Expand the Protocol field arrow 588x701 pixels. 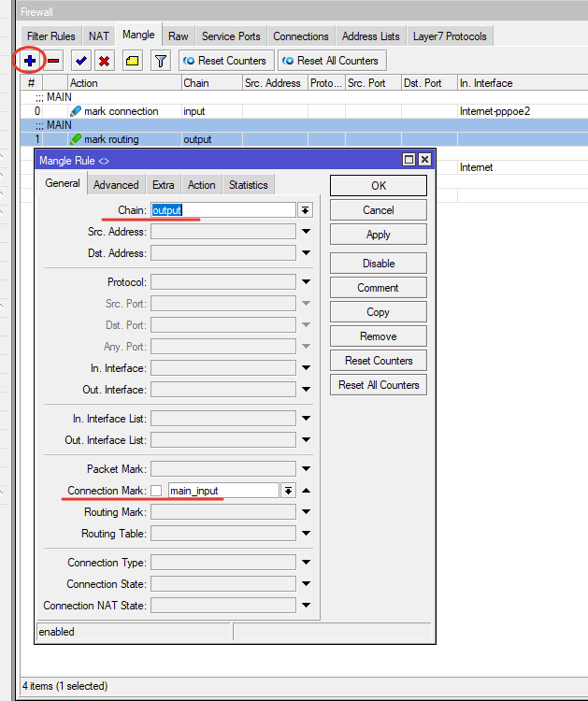305,282
